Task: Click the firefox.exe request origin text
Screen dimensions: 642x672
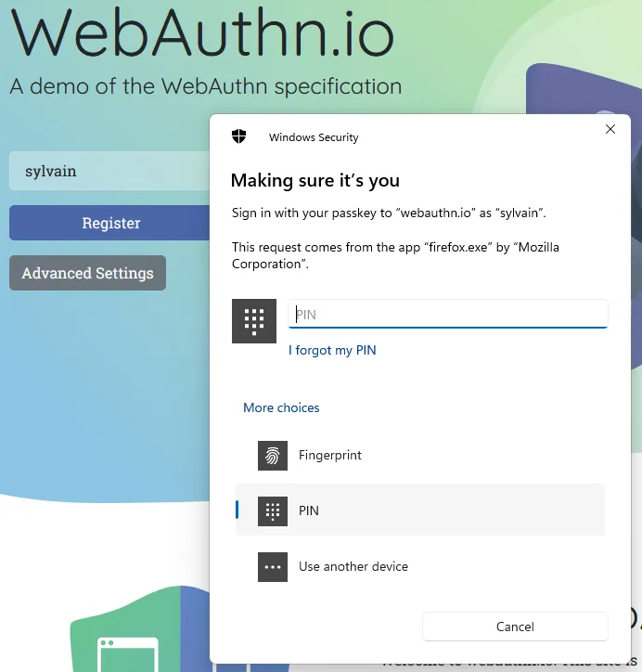Action: point(395,255)
